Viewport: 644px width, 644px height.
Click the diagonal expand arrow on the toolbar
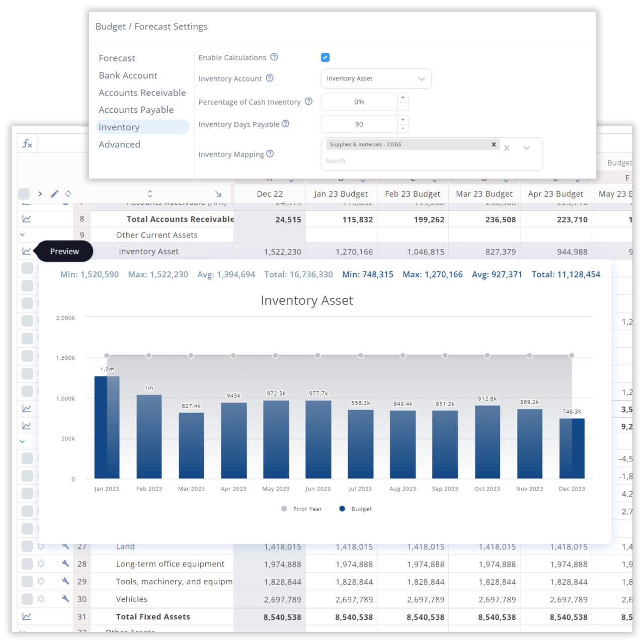pos(218,194)
